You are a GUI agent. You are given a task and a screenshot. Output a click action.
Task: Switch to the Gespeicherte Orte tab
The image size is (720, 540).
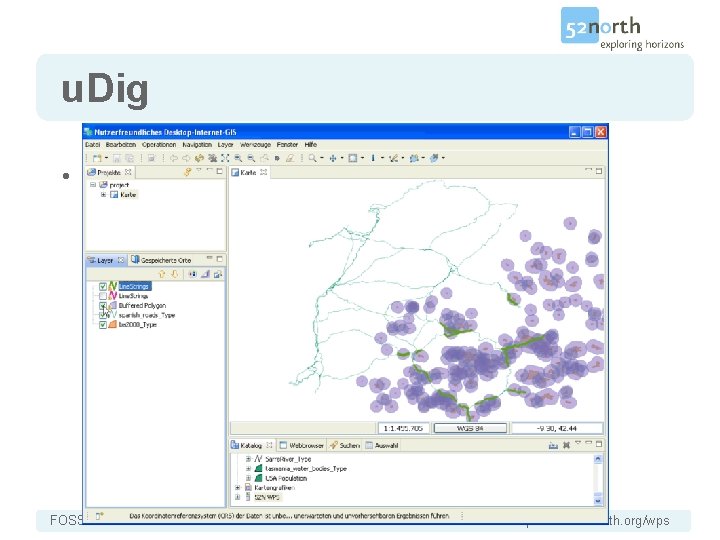click(x=161, y=260)
